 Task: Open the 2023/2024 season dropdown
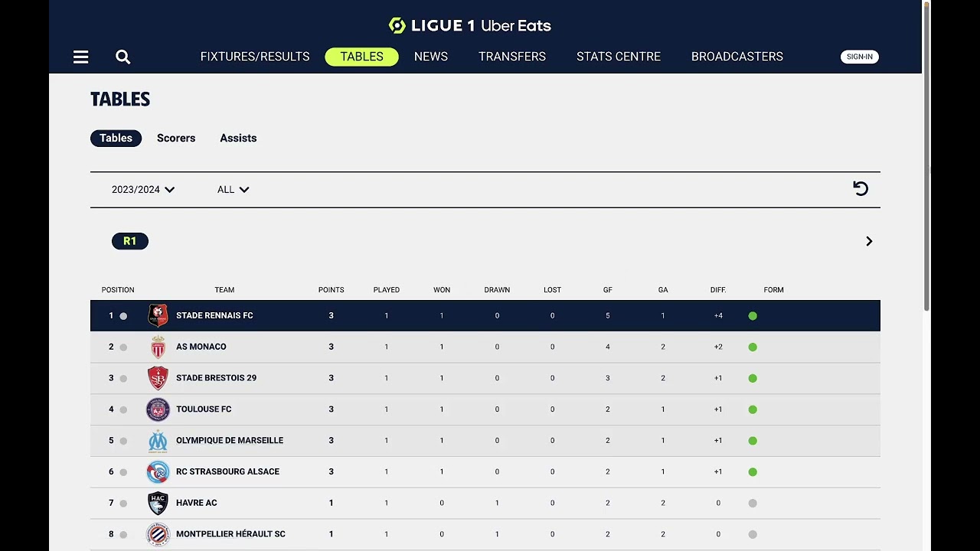click(x=143, y=190)
